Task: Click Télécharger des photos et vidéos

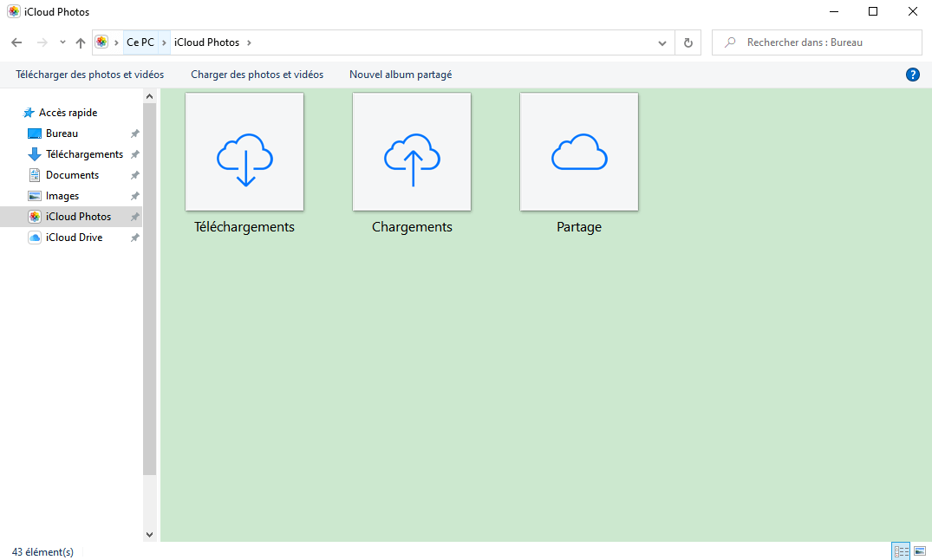Action: [x=90, y=75]
